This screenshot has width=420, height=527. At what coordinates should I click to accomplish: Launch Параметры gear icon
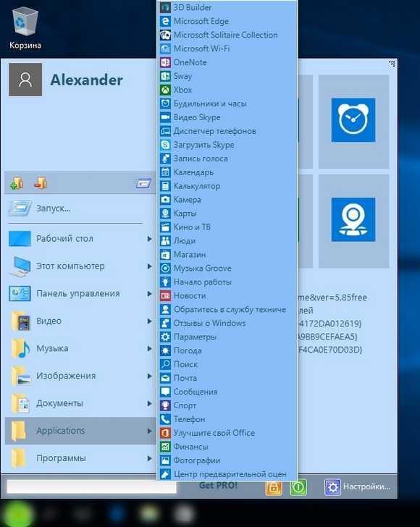165,337
